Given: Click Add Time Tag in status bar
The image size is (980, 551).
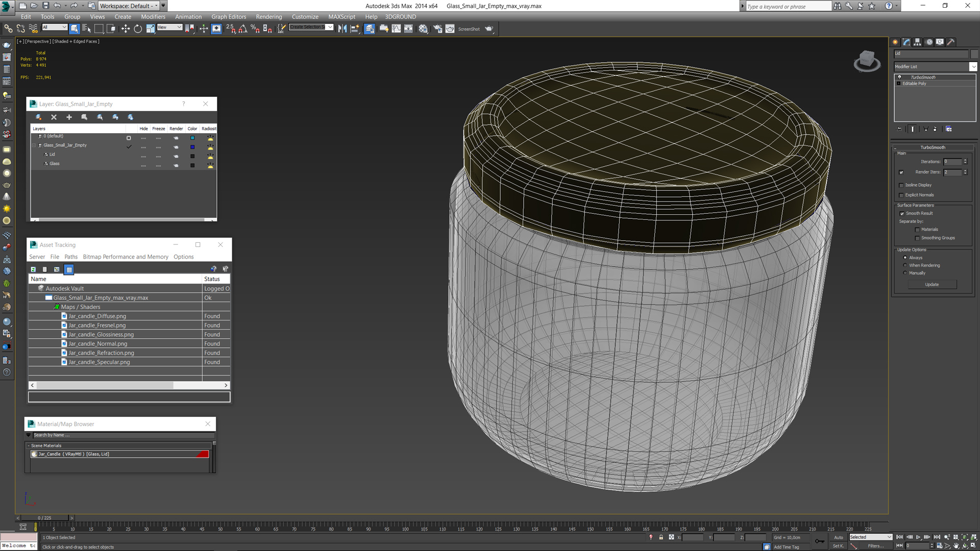Looking at the screenshot, I should (x=786, y=547).
